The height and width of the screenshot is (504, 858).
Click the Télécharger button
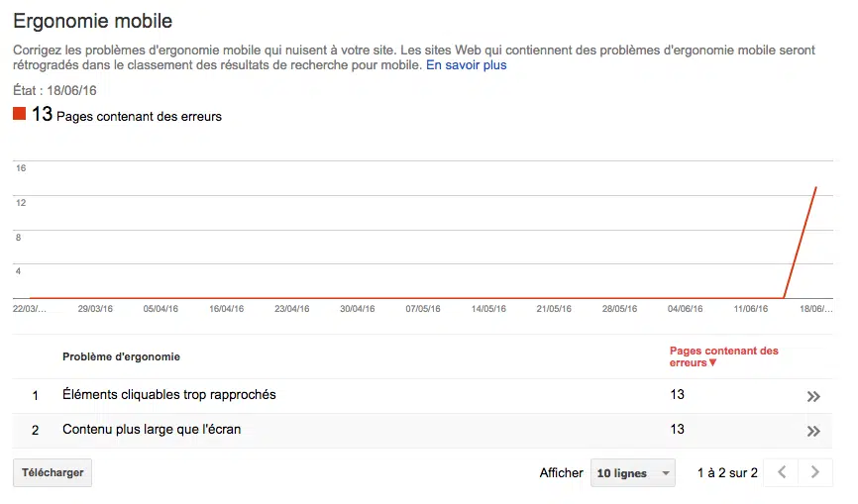53,473
